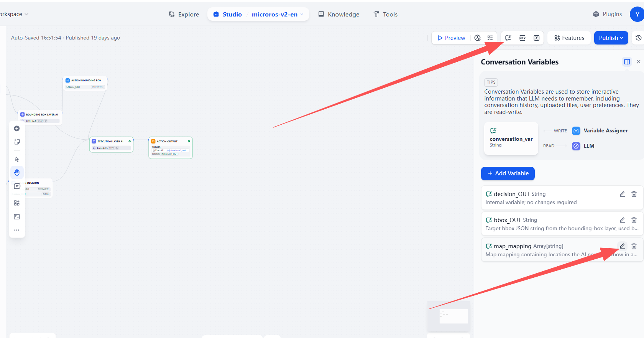Screen dimensions: 644x338
Task: Open the environment variables ENV icon
Action: click(522, 38)
